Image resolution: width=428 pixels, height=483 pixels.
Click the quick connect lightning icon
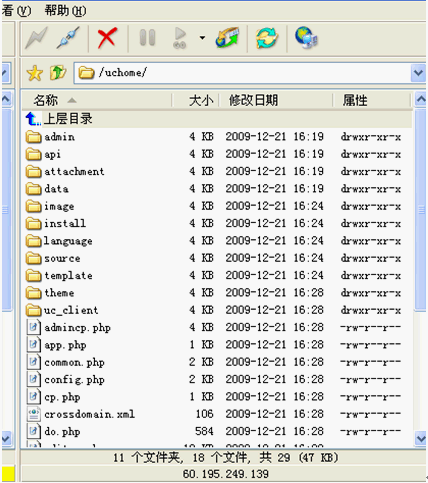pos(37,38)
